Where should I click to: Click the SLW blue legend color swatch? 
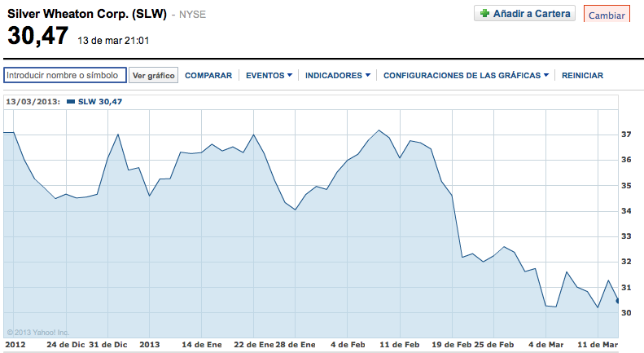pyautogui.click(x=71, y=102)
